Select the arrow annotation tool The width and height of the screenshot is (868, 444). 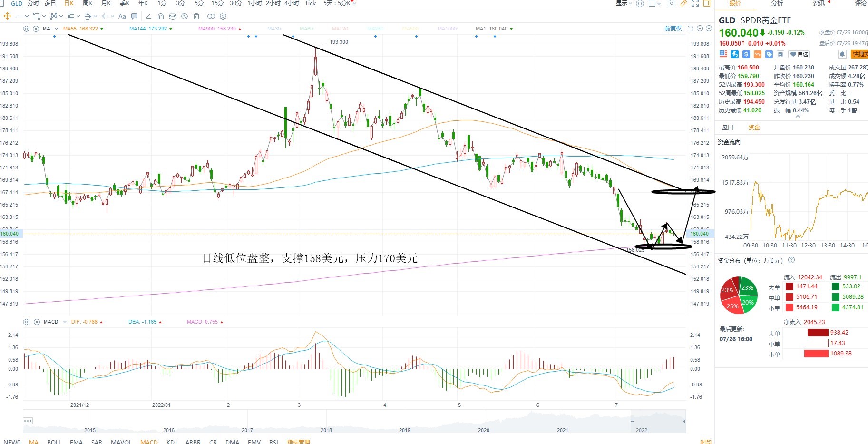coord(105,16)
